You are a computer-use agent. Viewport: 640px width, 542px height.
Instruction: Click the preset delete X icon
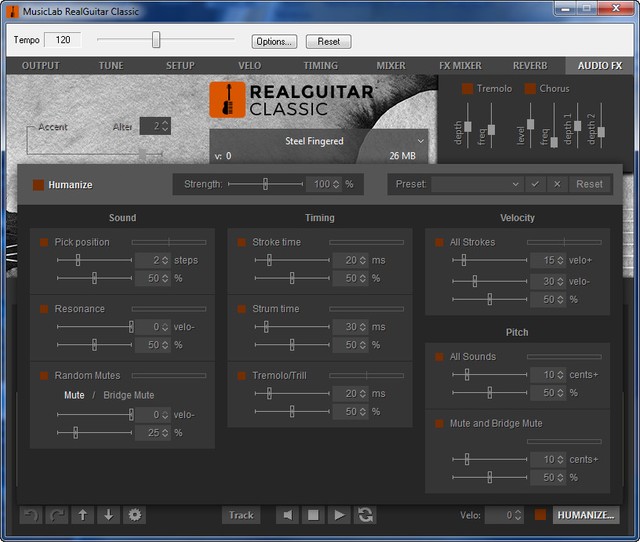[557, 184]
